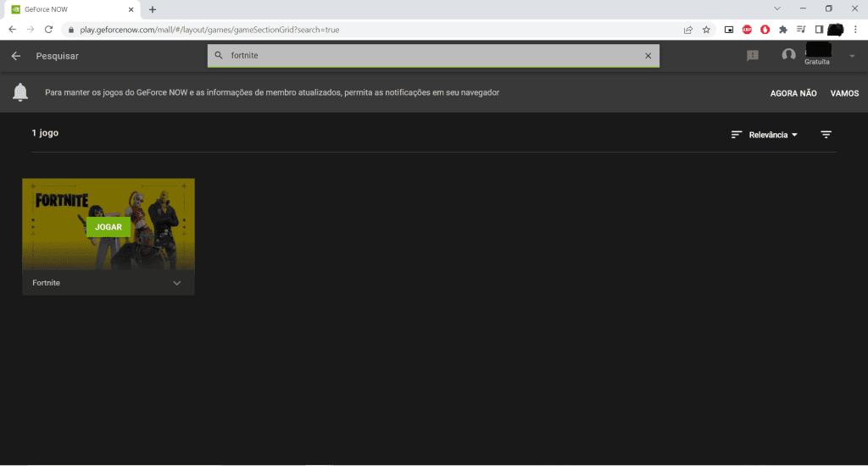Expand the account dropdown arrow beside Gratuita
The image size is (868, 466).
click(852, 57)
